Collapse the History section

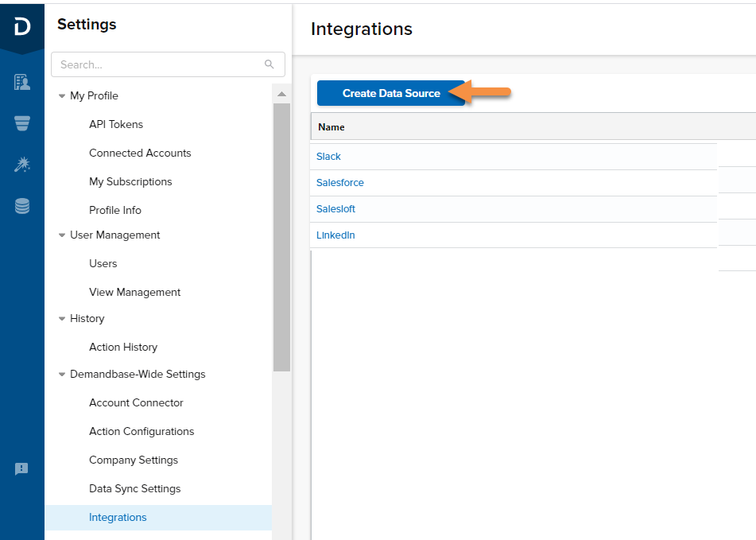tap(62, 319)
